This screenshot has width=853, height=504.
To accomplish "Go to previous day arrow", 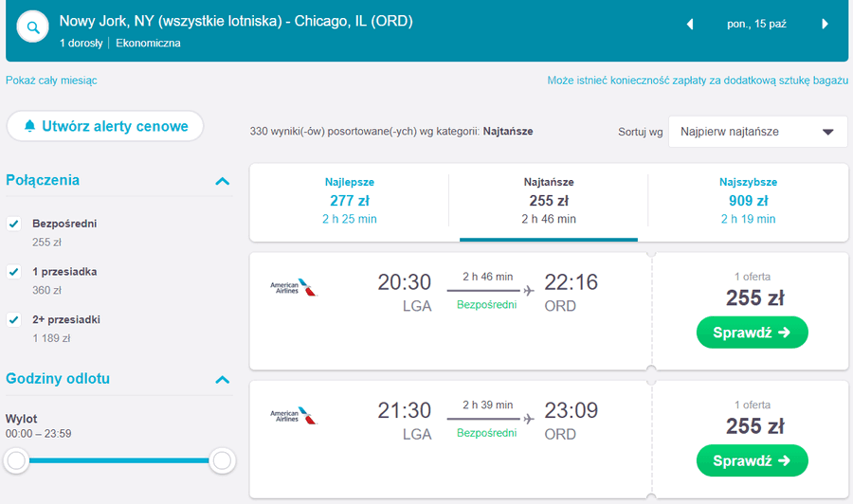I will point(690,24).
